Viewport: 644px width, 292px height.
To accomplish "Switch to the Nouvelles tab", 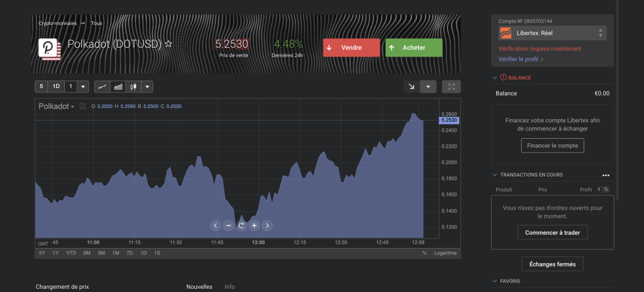I will pyautogui.click(x=199, y=287).
